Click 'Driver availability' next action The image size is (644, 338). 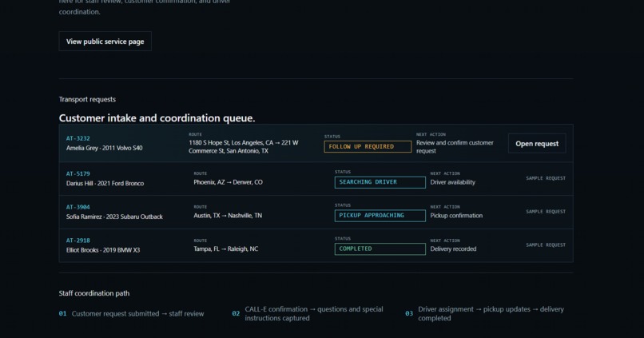[452, 182]
